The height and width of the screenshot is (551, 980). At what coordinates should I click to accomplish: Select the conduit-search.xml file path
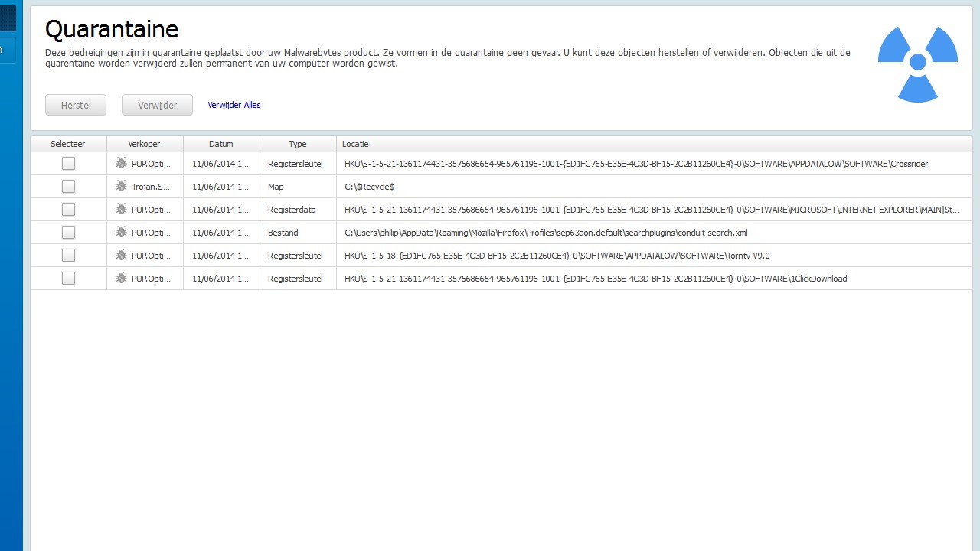pos(546,233)
